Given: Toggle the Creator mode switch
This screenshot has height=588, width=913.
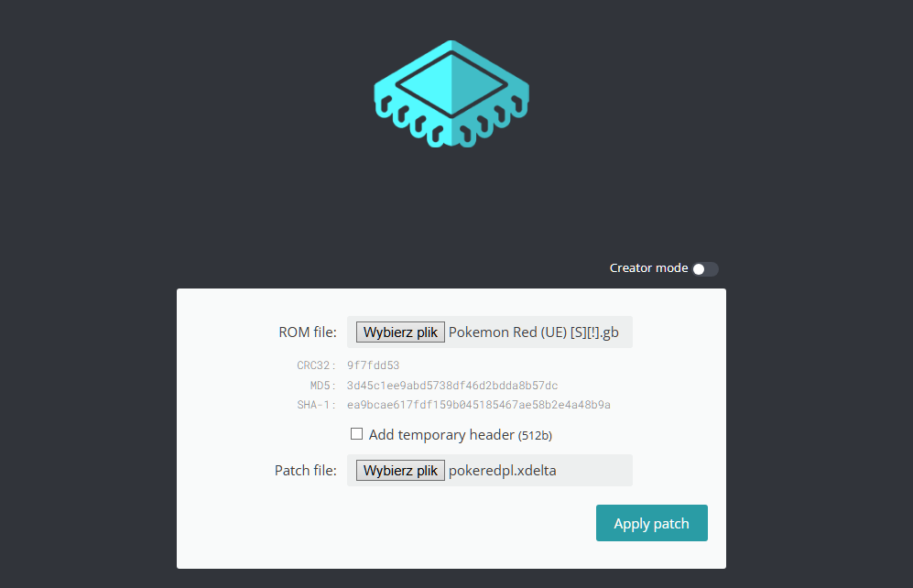Looking at the screenshot, I should coord(705,269).
